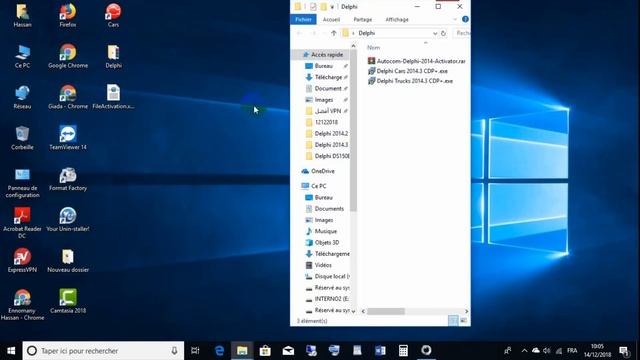Screen dimensions: 640x360
Task: Launch Microsoft Edge from taskbar
Action: [x=219, y=351]
